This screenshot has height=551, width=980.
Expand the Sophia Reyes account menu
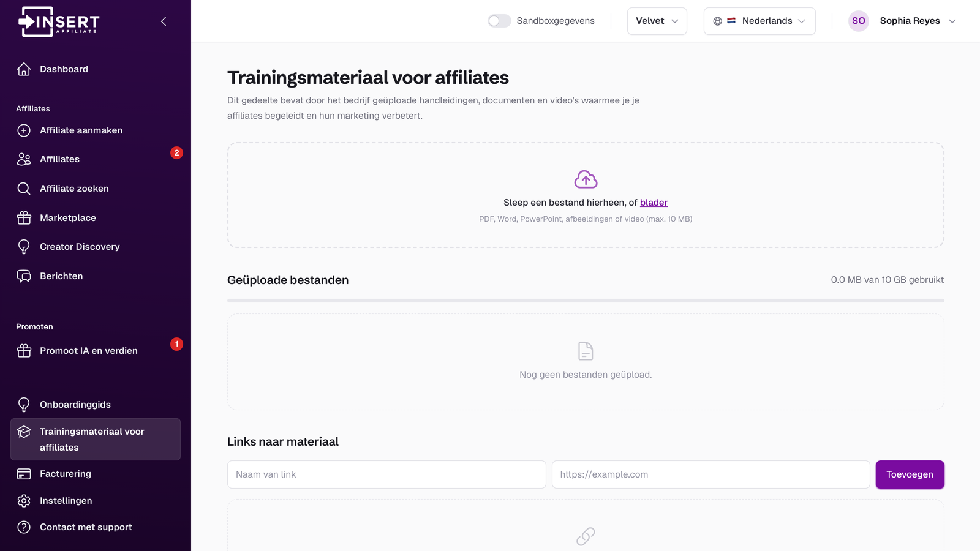[952, 21]
